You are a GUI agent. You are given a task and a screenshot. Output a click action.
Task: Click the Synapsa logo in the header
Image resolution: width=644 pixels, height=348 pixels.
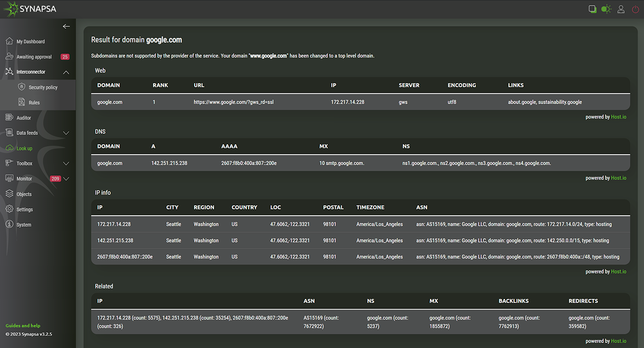coord(30,9)
